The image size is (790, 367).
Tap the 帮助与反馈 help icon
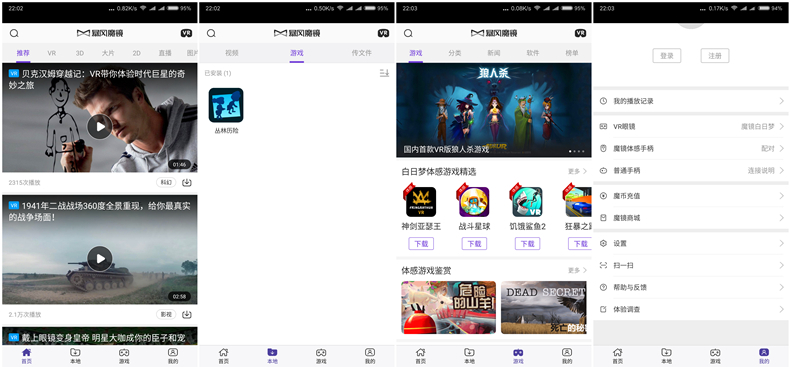(x=604, y=287)
